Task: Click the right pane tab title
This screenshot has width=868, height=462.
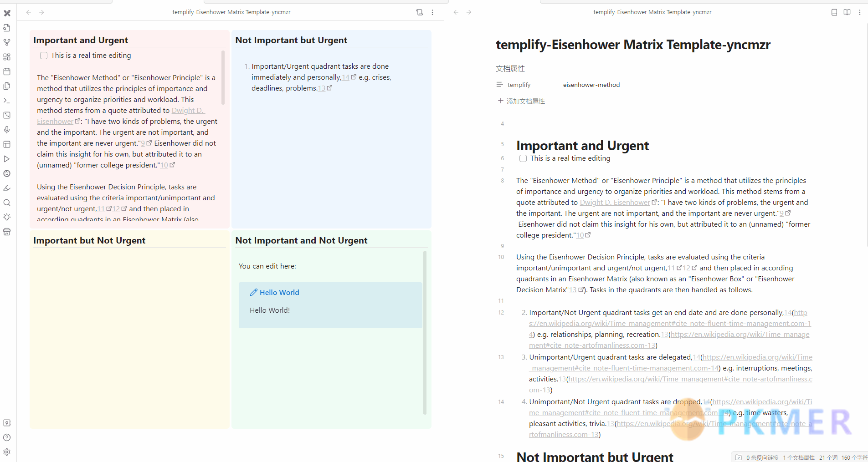Action: click(652, 12)
